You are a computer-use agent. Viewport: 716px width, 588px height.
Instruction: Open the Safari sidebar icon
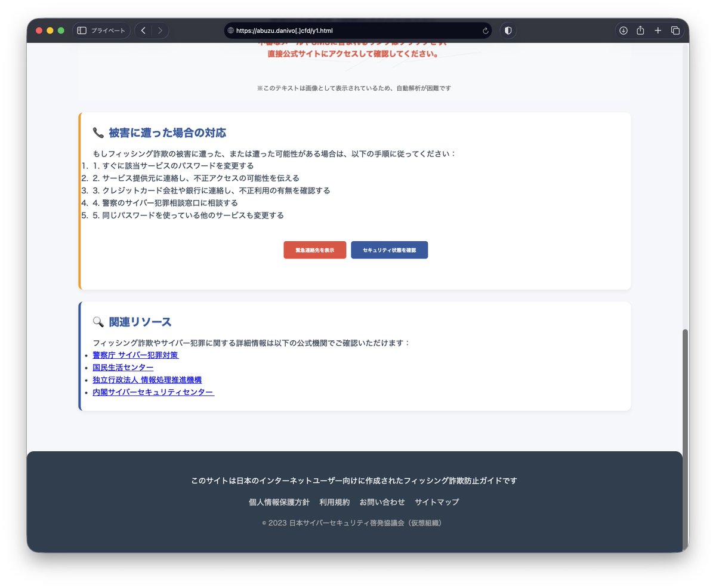pos(81,30)
